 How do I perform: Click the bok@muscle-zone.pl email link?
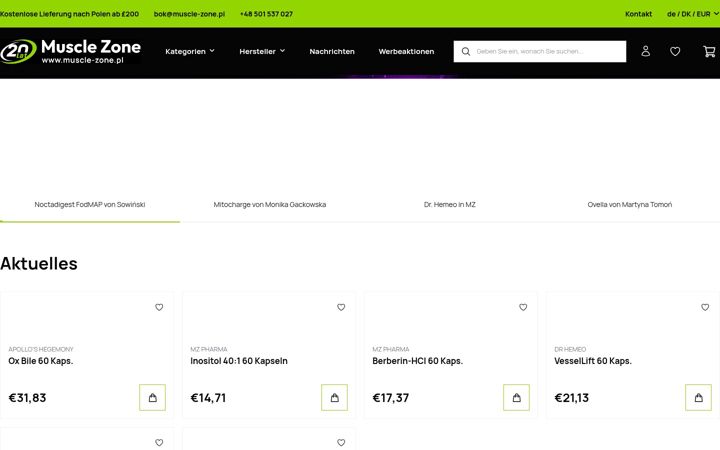click(189, 14)
